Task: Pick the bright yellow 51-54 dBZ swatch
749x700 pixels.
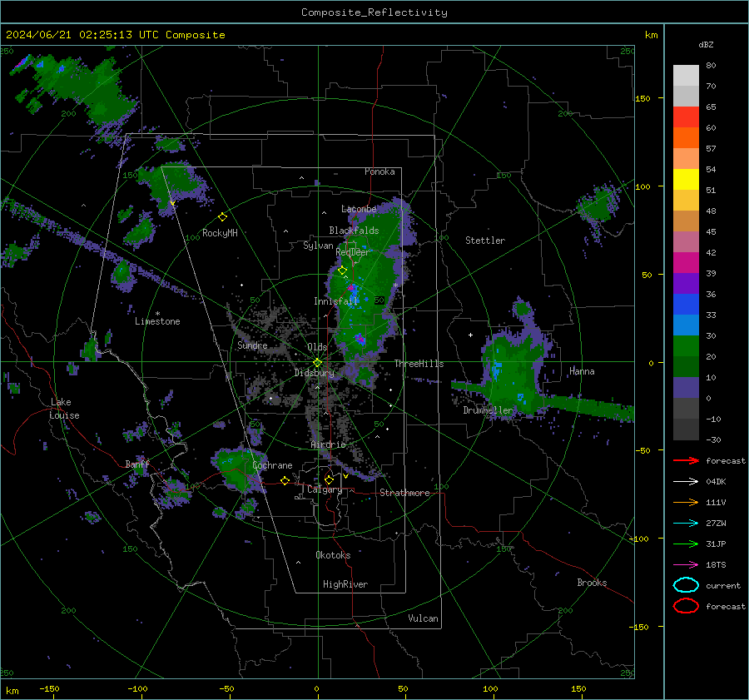Action: 686,180
